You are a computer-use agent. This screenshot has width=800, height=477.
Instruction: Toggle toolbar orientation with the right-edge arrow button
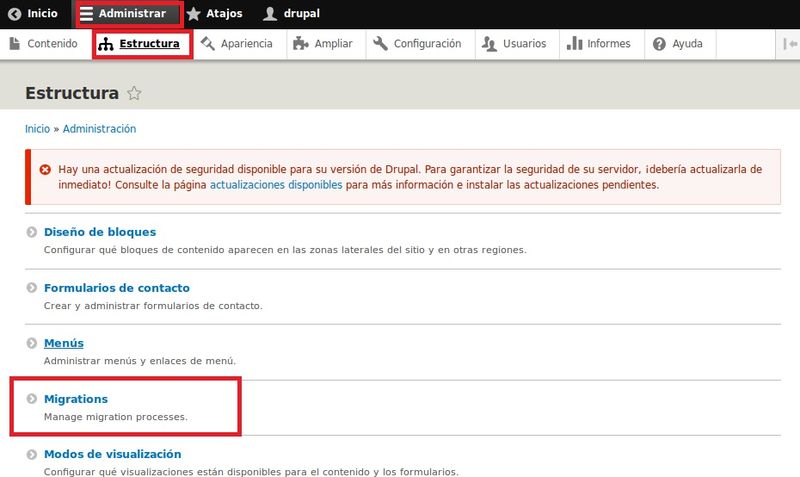(789, 44)
